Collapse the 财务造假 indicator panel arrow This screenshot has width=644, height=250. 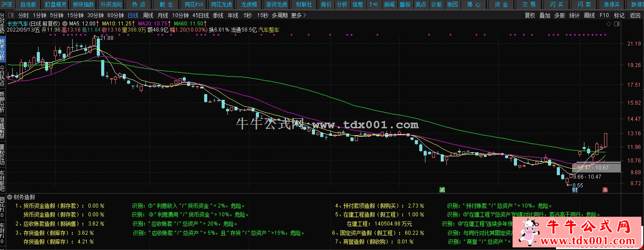(10, 197)
